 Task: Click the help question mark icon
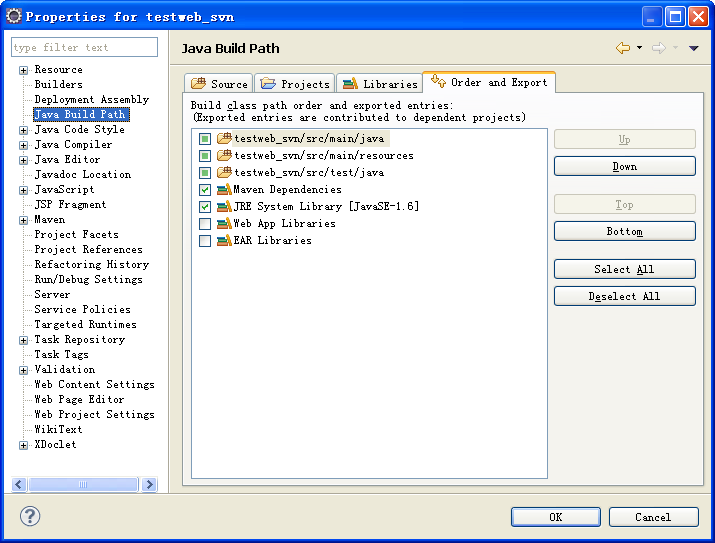pos(30,516)
